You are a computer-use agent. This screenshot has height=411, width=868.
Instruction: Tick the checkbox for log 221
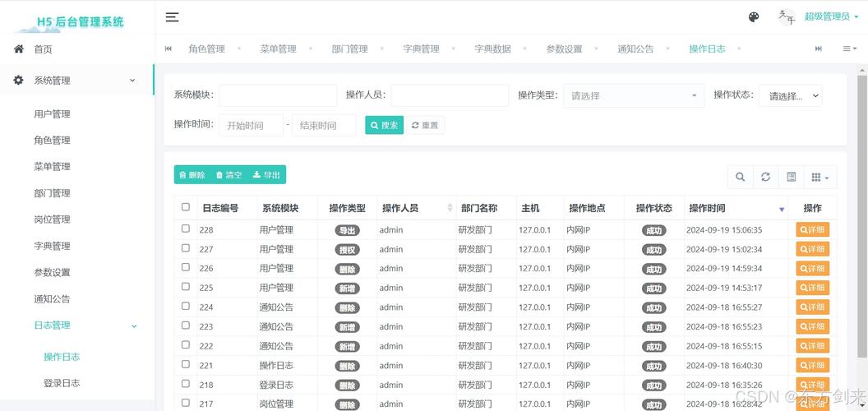point(186,364)
